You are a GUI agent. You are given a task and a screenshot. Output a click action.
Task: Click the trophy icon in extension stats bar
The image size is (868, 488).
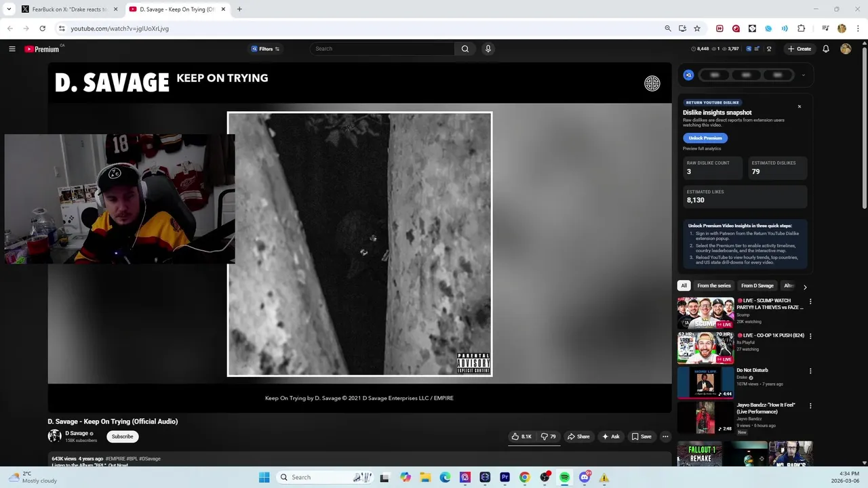click(x=769, y=49)
